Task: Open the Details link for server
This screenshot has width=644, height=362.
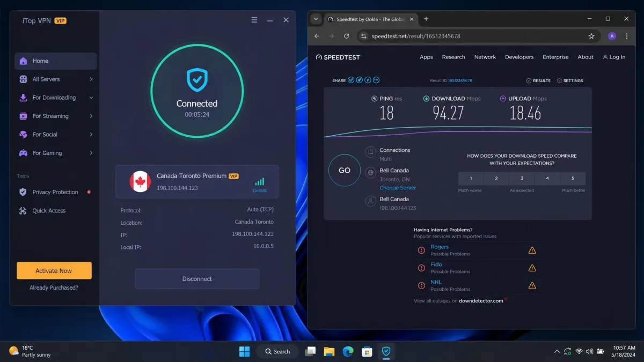Action: (260, 190)
